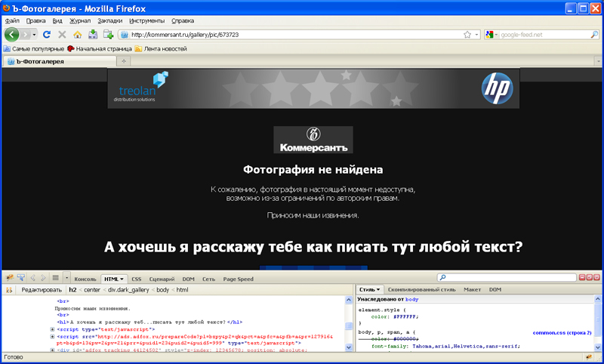The image size is (604, 364).
Task: Click the Home icon in navigation toolbar
Action: (77, 35)
